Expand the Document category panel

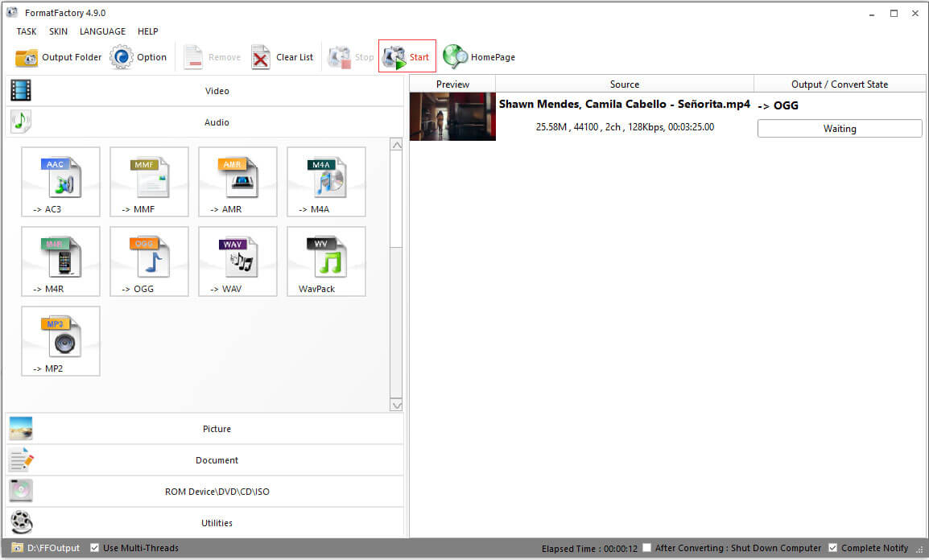coord(204,460)
